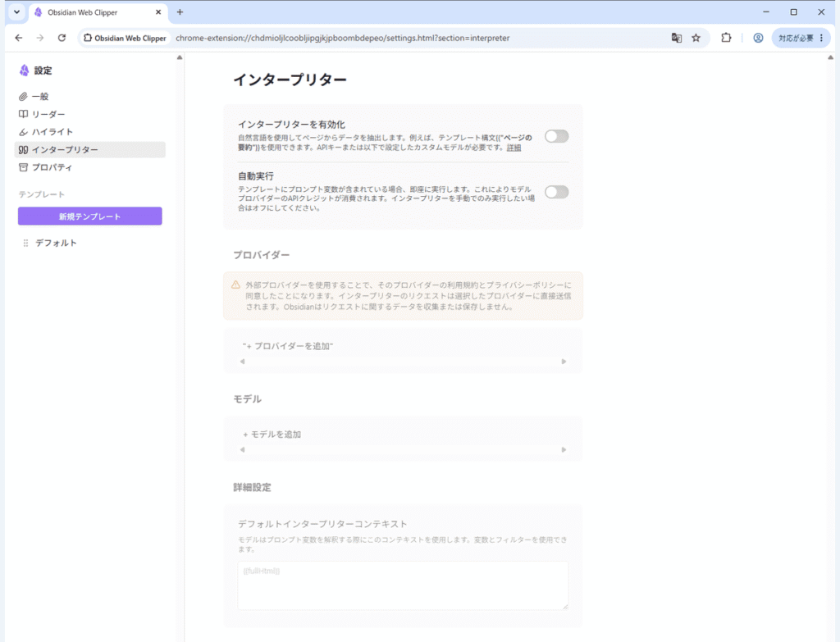Open the extensions puzzle icon

tap(726, 38)
